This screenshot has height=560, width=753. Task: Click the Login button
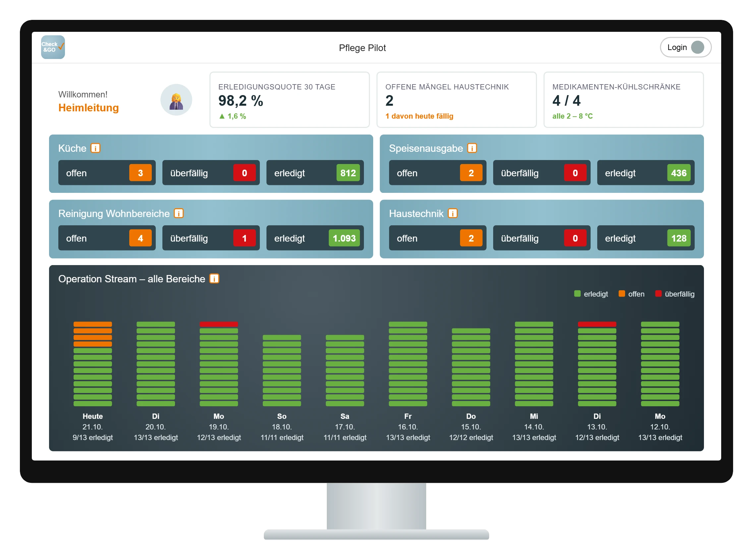coord(685,47)
